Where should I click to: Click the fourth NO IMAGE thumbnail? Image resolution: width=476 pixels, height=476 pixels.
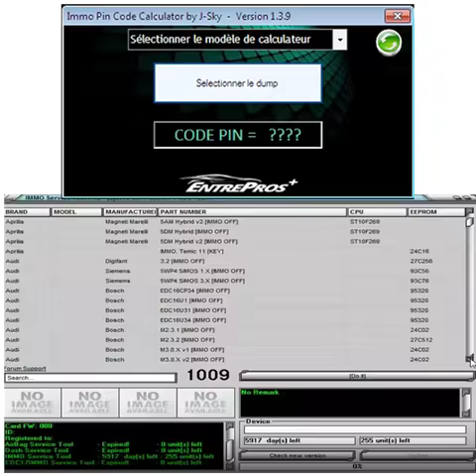pyautogui.click(x=205, y=403)
